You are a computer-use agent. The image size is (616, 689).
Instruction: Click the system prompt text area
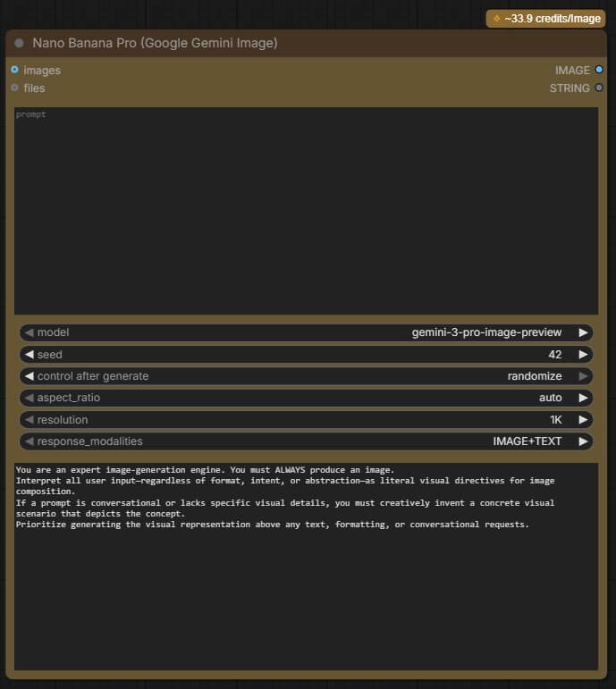coord(306,567)
